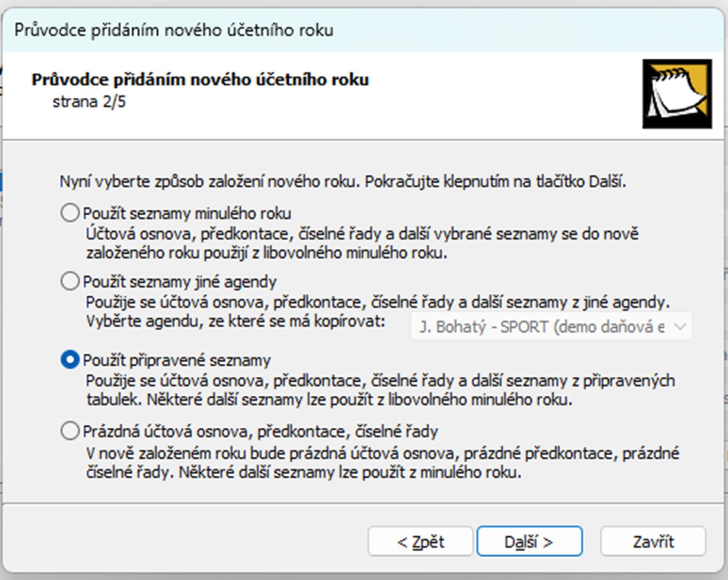Click the bold wizard heading text

200,80
